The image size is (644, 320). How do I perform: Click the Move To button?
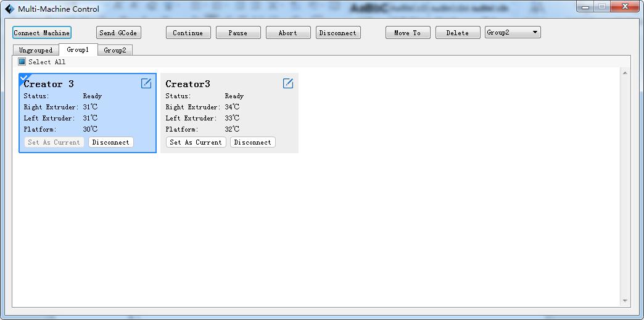click(x=408, y=33)
